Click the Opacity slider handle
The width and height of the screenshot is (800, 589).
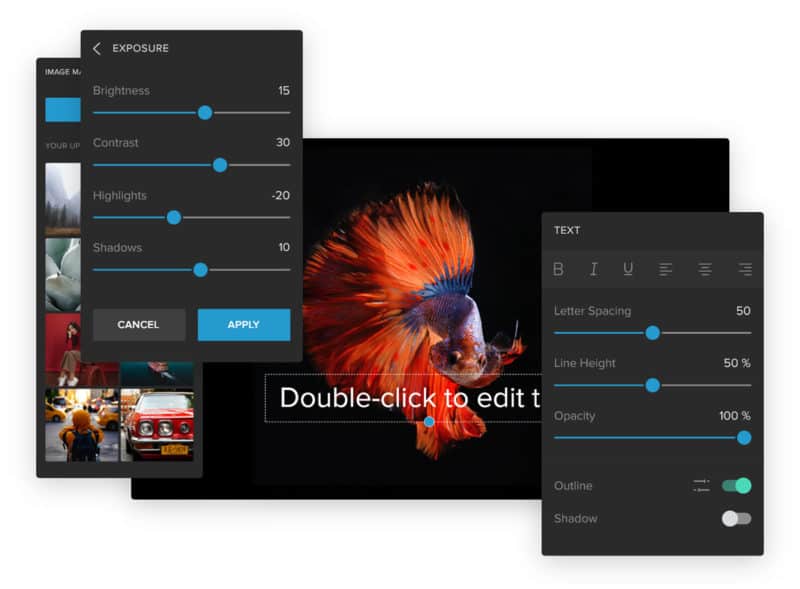click(744, 437)
